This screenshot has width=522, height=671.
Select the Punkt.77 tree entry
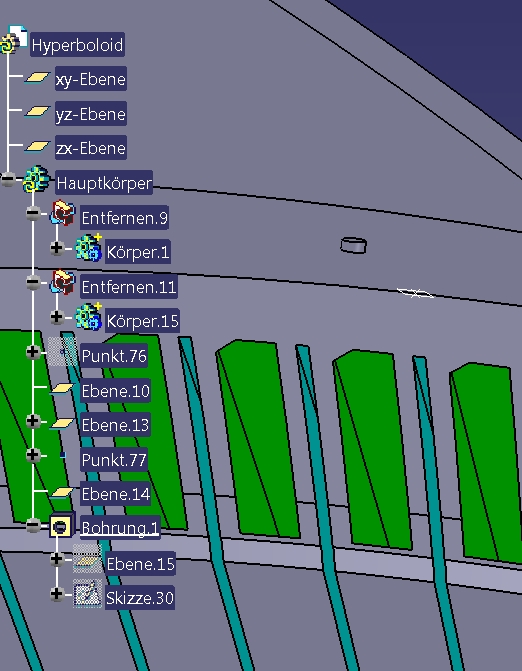tap(114, 460)
